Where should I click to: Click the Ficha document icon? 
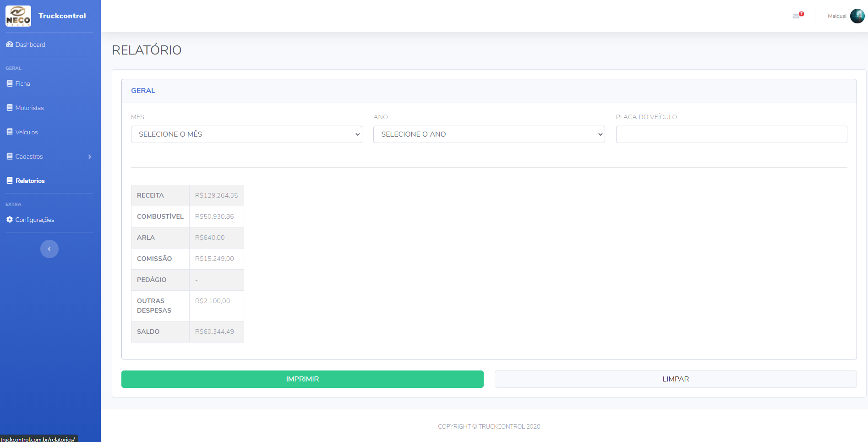(10, 83)
